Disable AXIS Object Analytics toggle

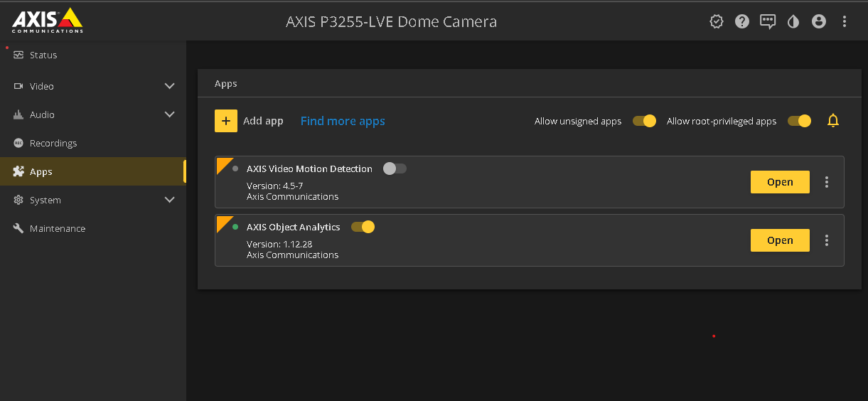click(x=363, y=227)
